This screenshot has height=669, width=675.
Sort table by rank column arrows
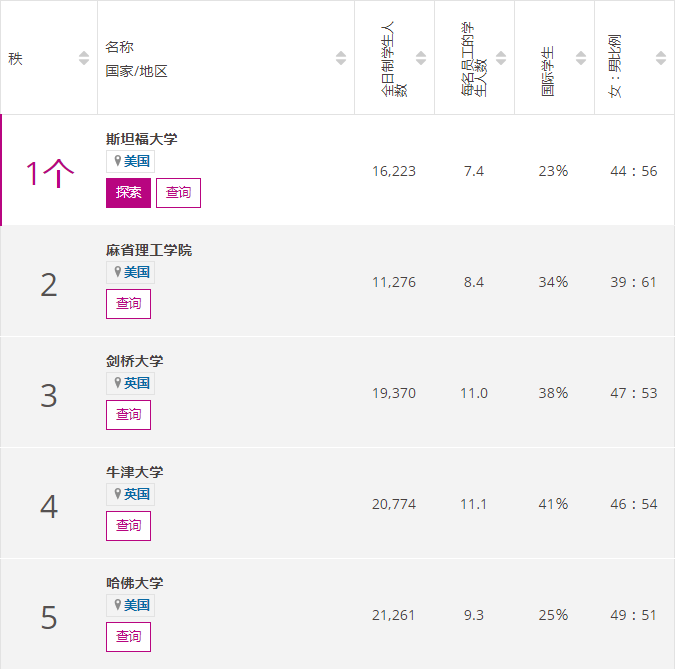tap(84, 59)
